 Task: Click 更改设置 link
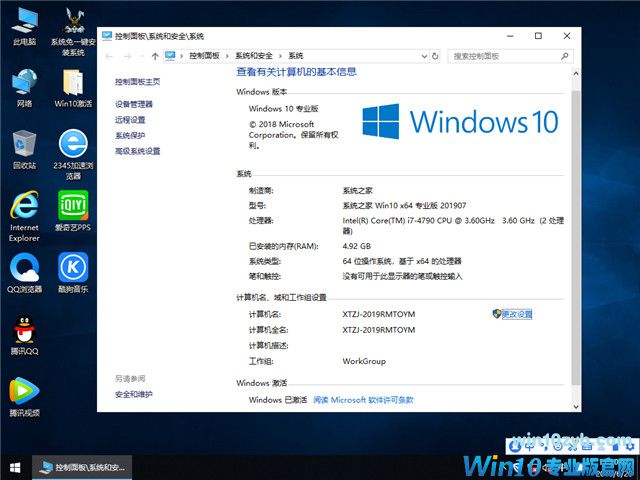pos(517,314)
